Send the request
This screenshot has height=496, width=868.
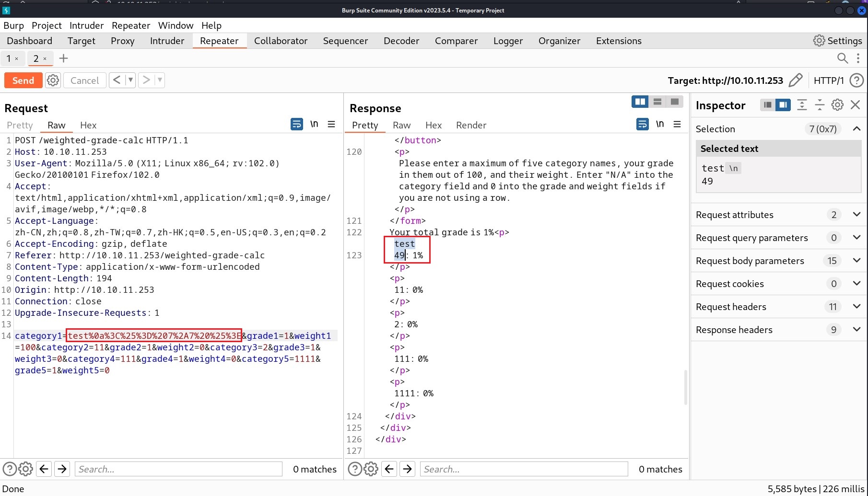23,81
